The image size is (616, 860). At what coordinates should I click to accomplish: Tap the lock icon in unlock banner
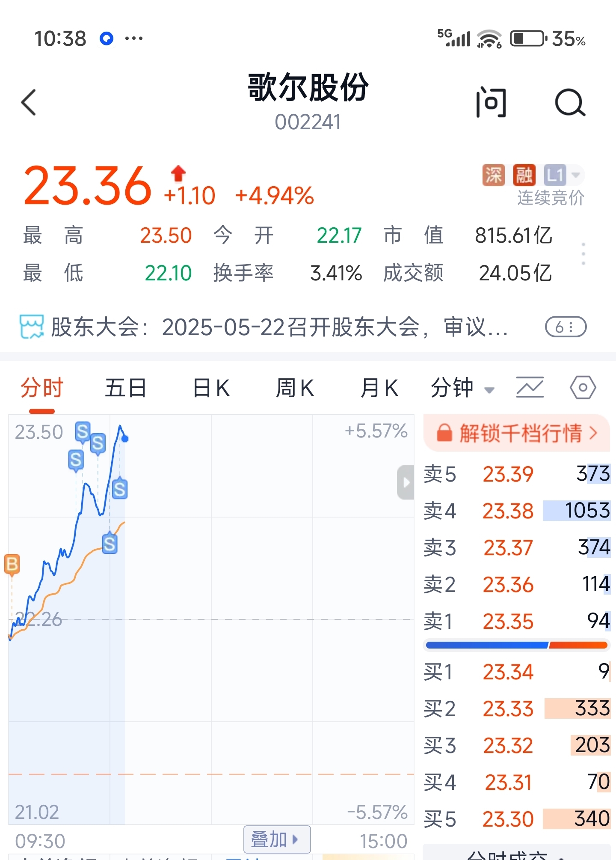(x=444, y=433)
